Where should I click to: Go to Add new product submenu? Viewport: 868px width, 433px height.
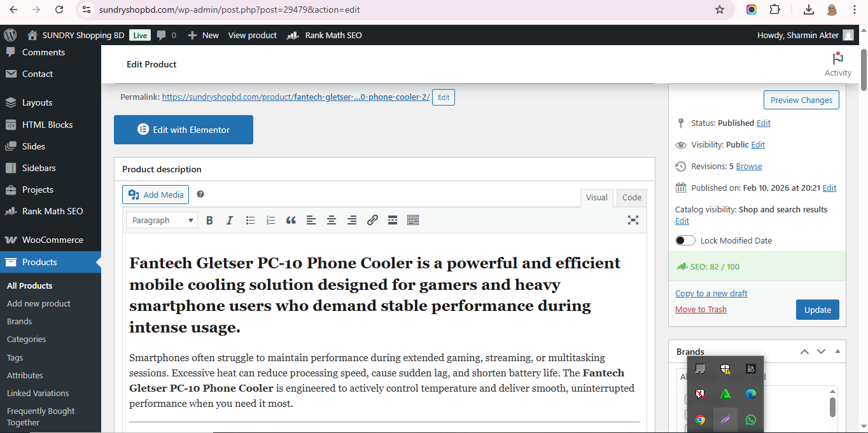point(39,303)
